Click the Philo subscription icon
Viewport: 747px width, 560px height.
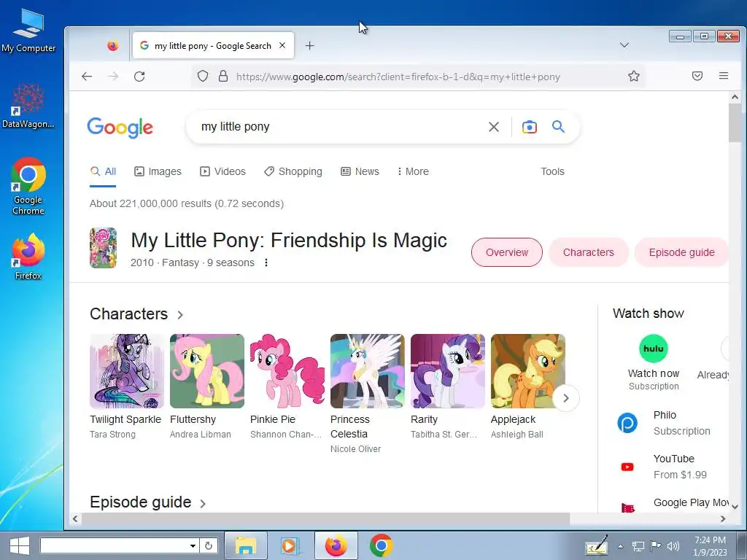[x=627, y=423]
